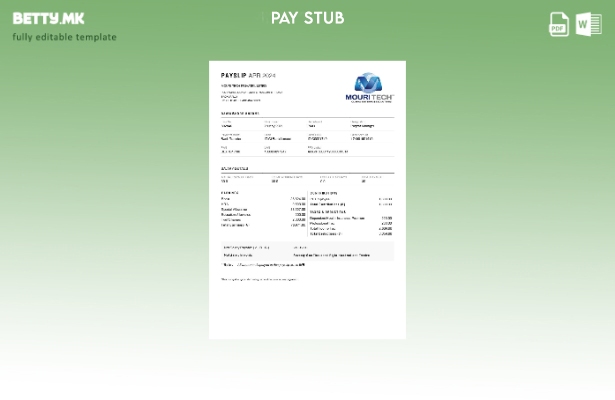Click the PDF file format icon
This screenshot has height=400, width=615.
559,25
